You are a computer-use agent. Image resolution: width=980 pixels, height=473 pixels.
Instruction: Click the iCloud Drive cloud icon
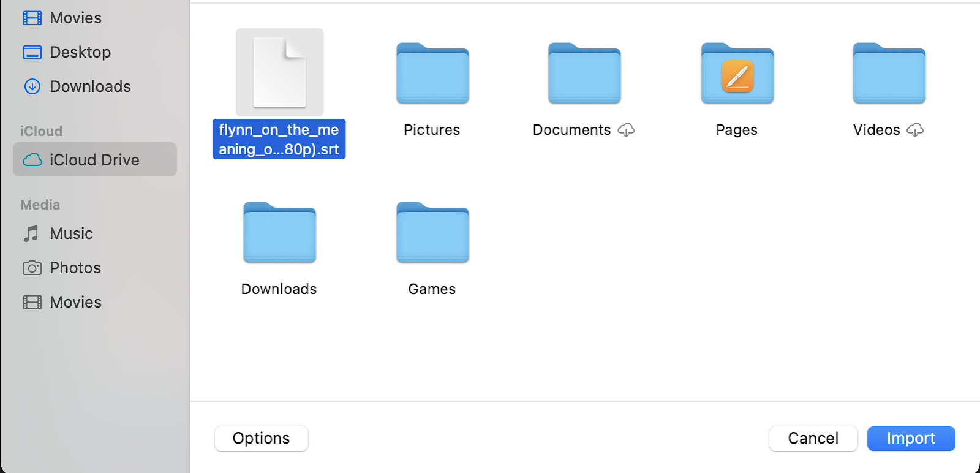click(32, 160)
